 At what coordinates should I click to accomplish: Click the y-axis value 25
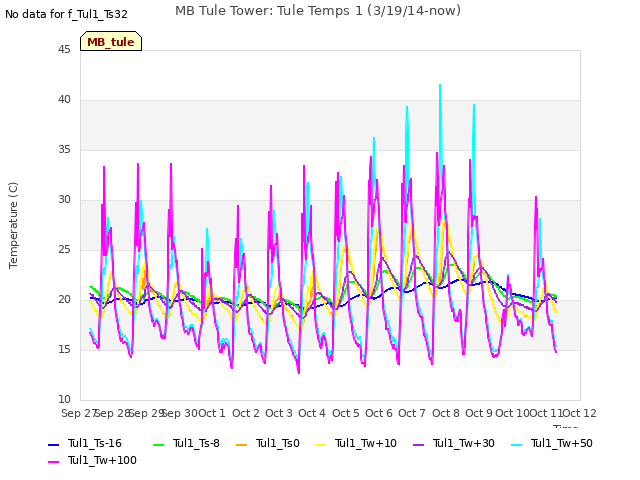[64, 249]
